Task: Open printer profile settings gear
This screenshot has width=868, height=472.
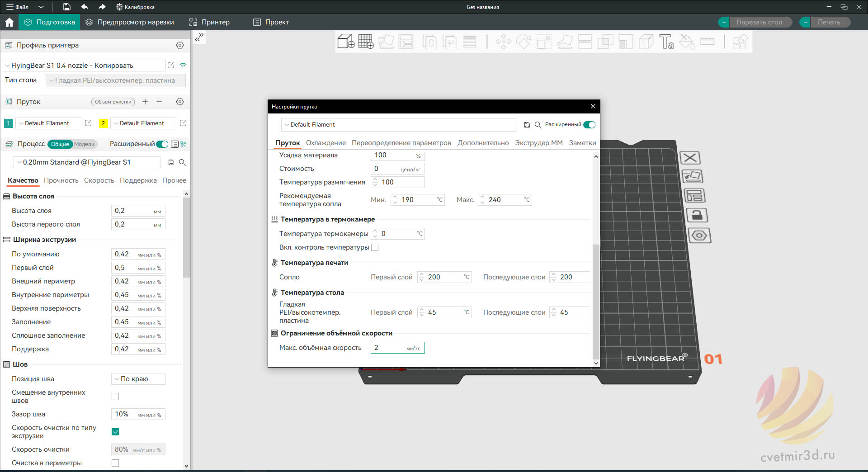Action: (x=180, y=45)
